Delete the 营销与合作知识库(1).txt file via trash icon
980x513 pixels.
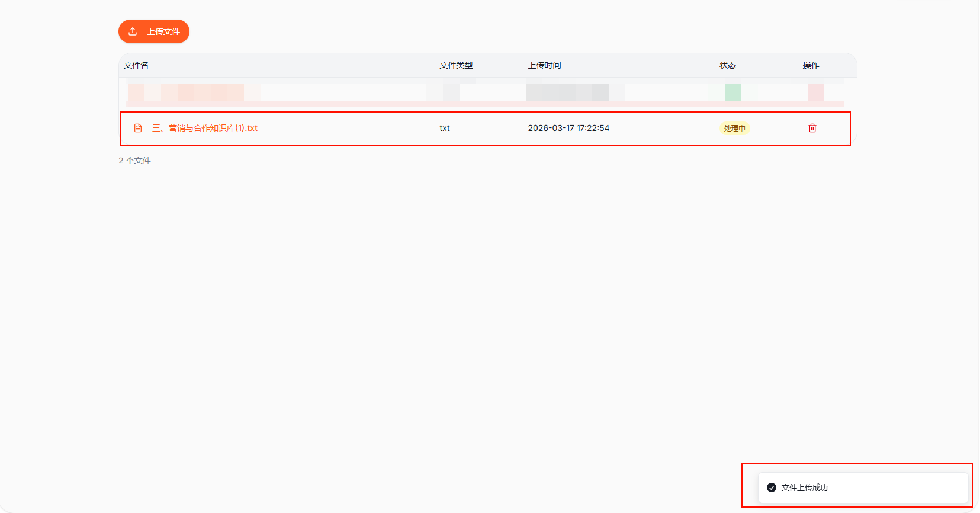pyautogui.click(x=812, y=128)
